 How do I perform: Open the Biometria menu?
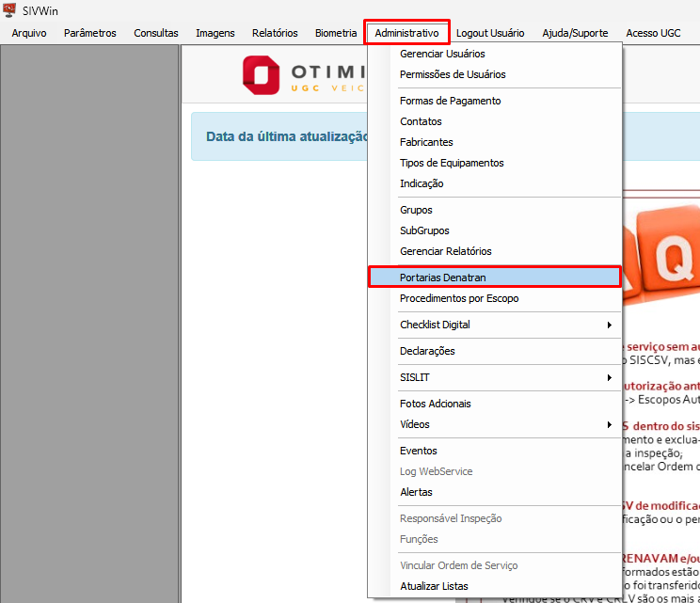[336, 33]
